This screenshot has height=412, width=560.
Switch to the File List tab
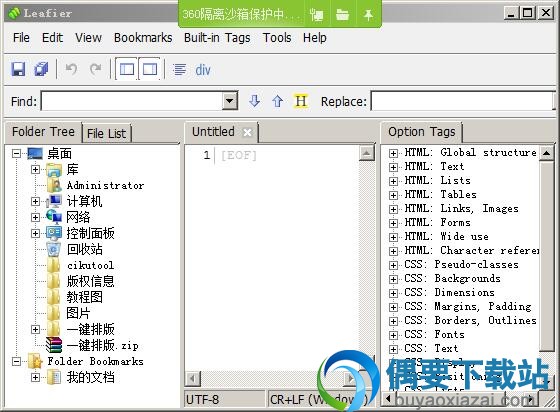tap(106, 133)
